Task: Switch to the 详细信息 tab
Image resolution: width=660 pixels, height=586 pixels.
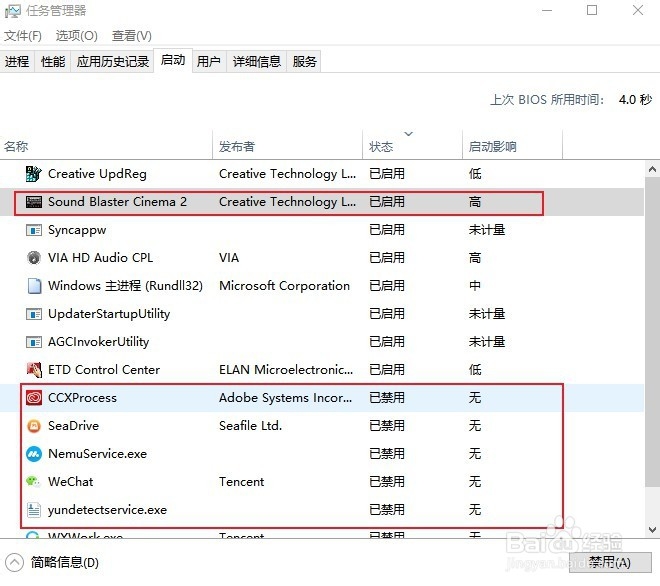Action: (x=257, y=61)
